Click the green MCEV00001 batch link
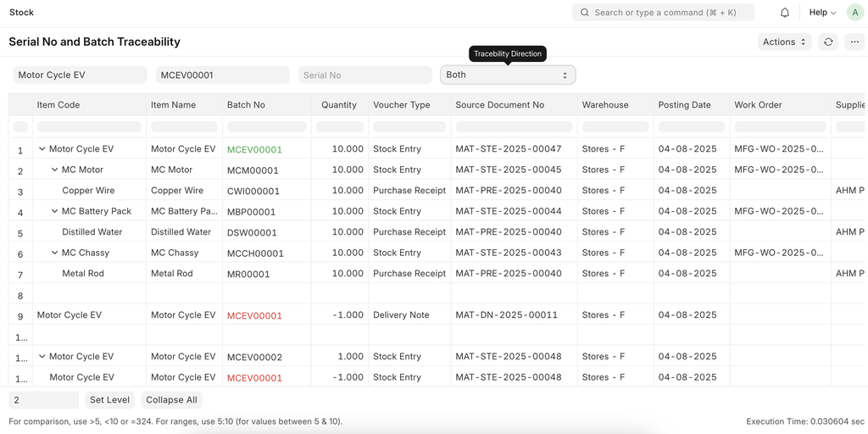868x434 pixels. 254,149
